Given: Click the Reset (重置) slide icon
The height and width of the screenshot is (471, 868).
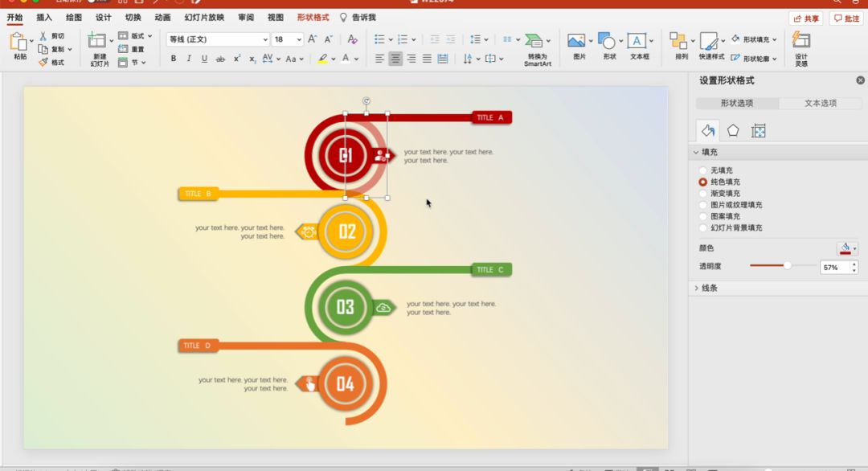Looking at the screenshot, I should (123, 49).
